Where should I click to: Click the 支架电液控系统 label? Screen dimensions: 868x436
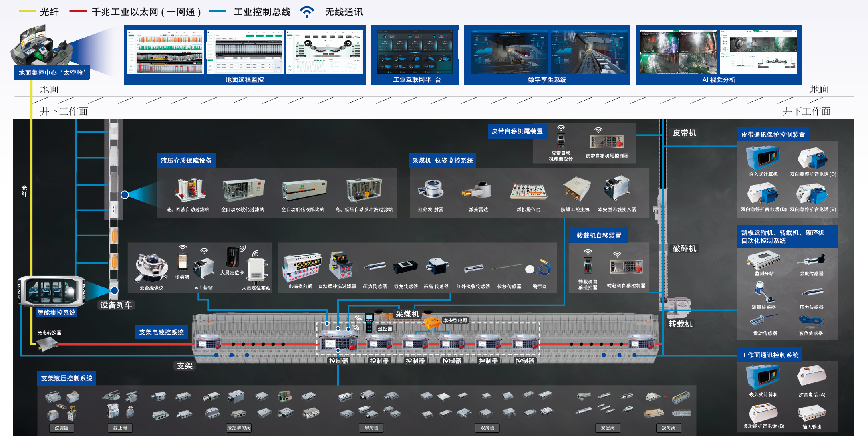(x=161, y=332)
